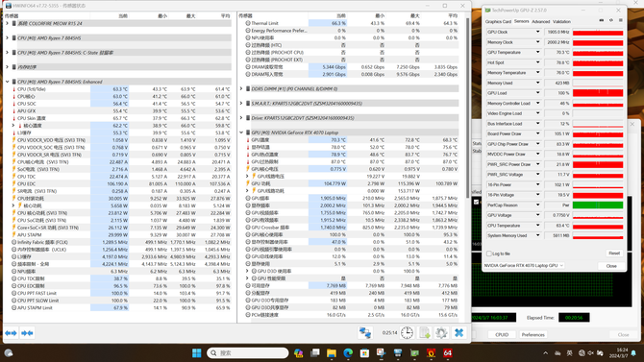Open the Windows Start menu
Image resolution: width=644 pixels, height=362 pixels.
(x=197, y=353)
